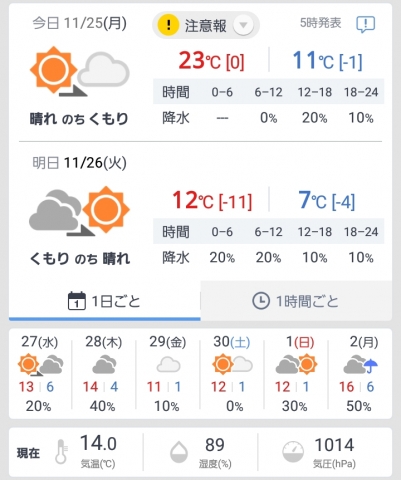401x480 pixels.
Task: Expand the 注意報 dropdown arrow
Action: pos(243,25)
